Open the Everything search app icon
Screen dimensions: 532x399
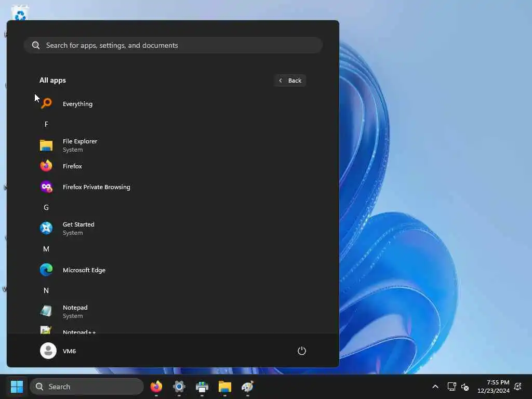[x=46, y=103]
